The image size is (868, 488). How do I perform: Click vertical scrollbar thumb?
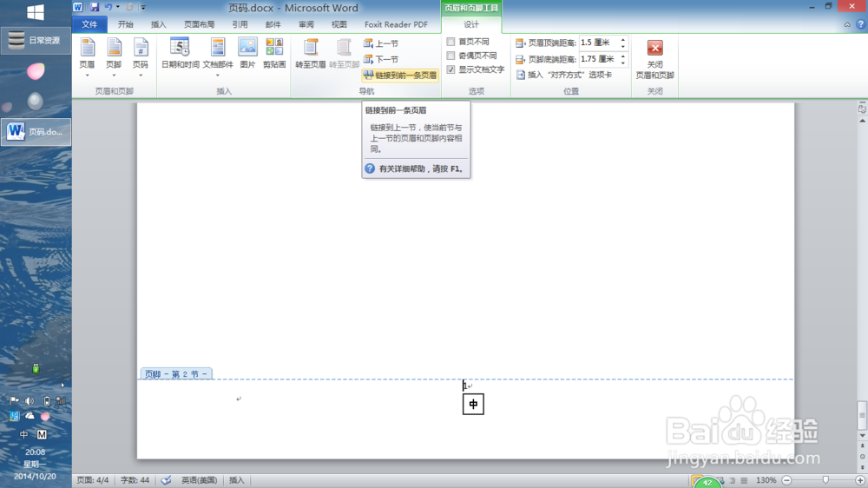tap(862, 415)
